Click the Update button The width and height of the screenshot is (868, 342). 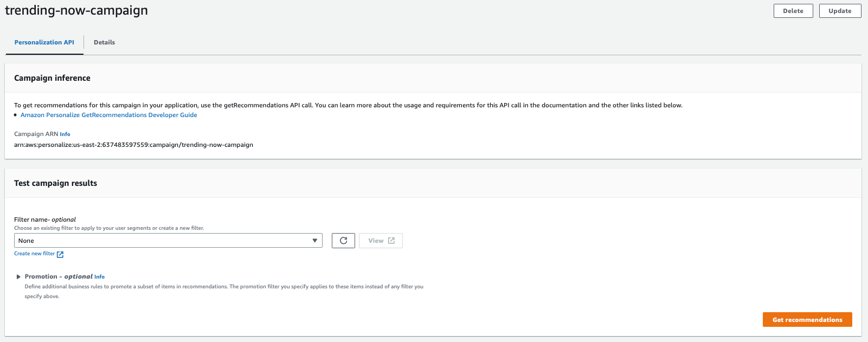pyautogui.click(x=840, y=11)
